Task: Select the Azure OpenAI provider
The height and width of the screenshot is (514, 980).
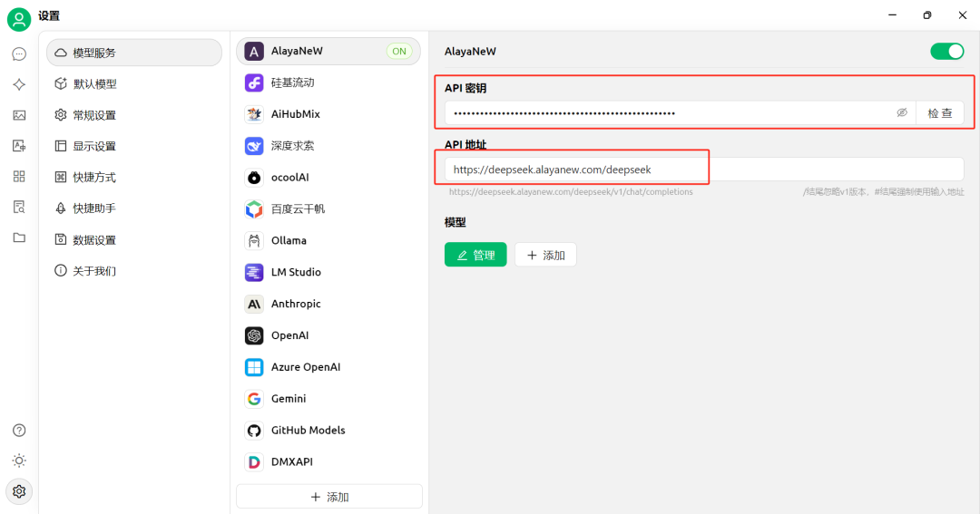Action: 328,367
